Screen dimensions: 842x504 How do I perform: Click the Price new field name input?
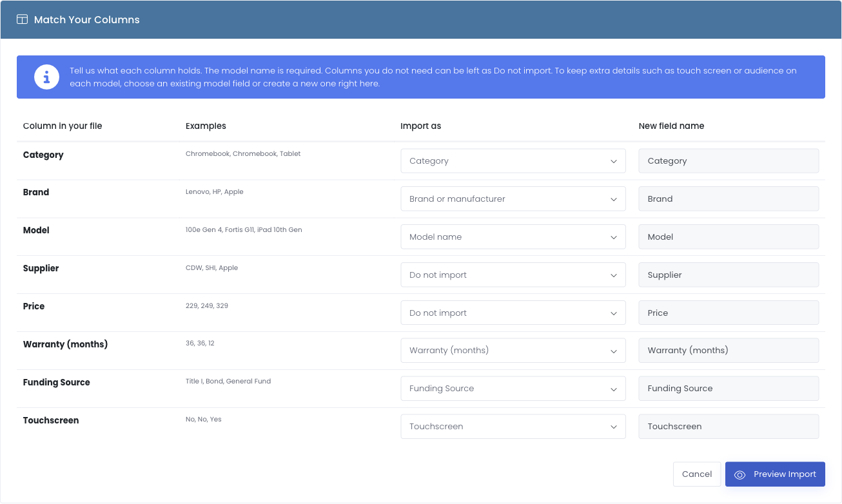coord(729,313)
